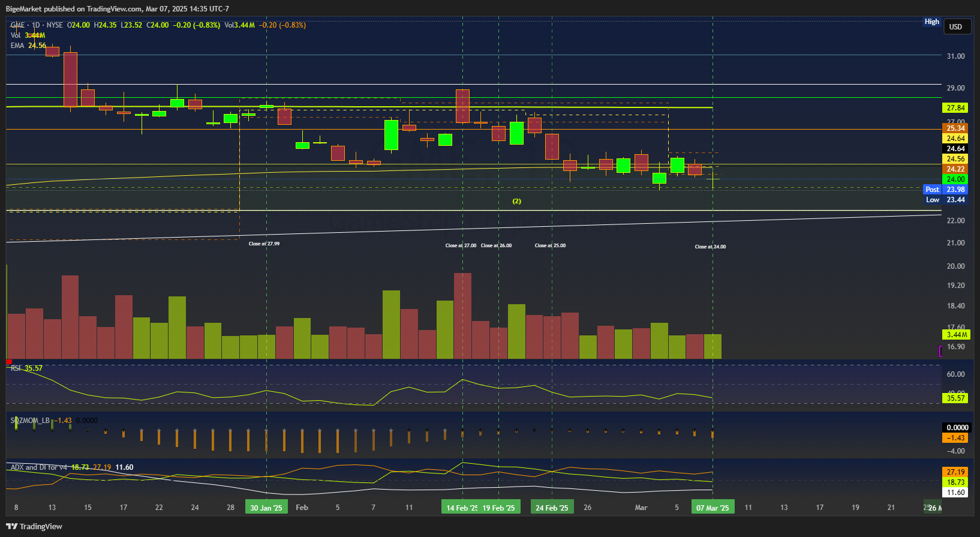980x537 pixels.
Task: Click the white 11.60 ADX axis label
Action: (955, 493)
